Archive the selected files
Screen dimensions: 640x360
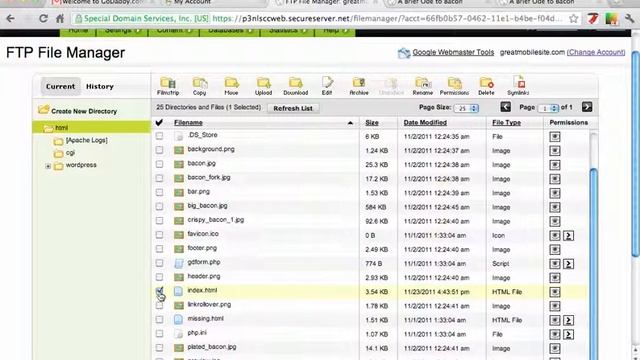[x=359, y=86]
